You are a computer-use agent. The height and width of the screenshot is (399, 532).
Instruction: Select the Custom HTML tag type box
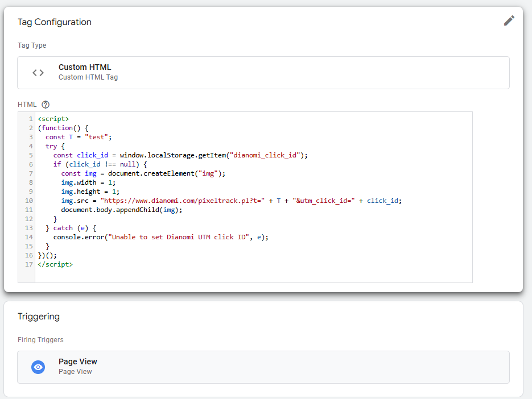[x=263, y=73]
